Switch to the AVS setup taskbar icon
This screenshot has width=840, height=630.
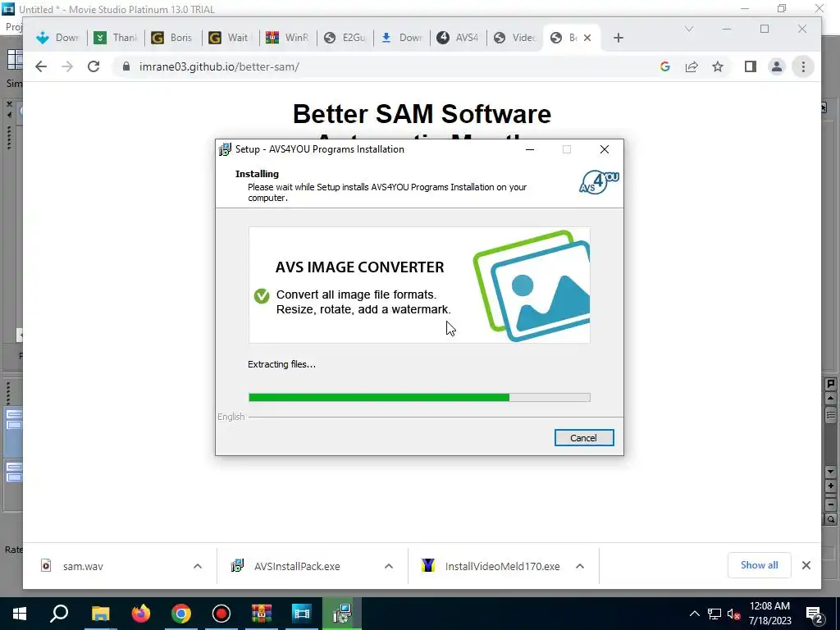342,614
